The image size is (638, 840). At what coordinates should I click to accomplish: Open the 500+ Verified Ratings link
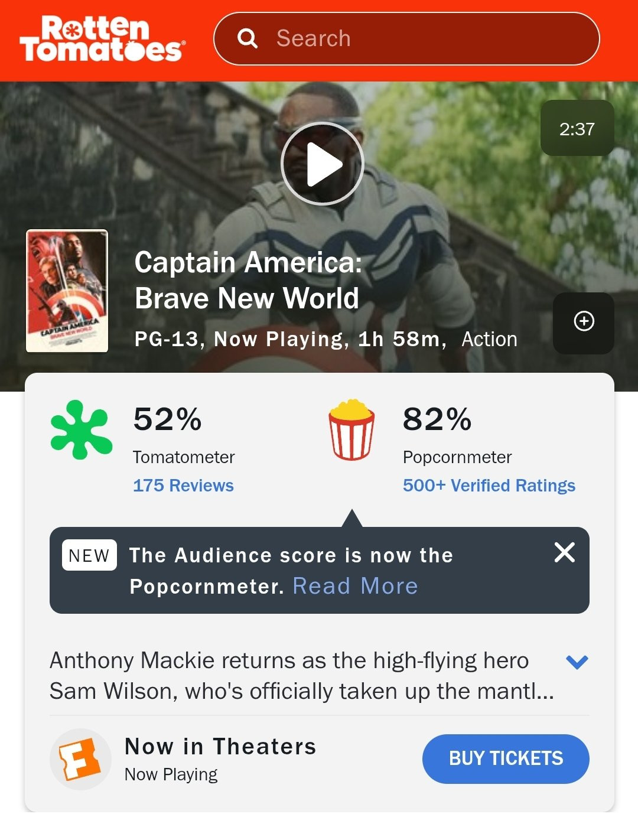[x=489, y=486]
